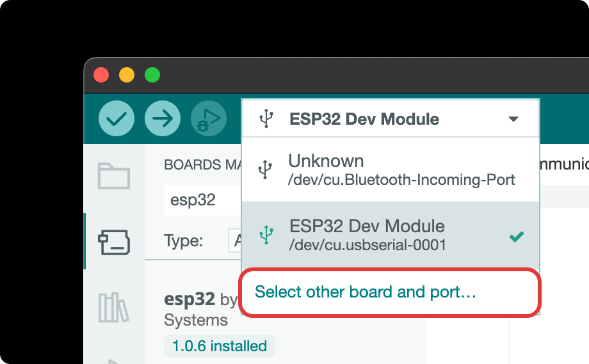Click the Verify checkmark button
This screenshot has height=364, width=589.
(x=117, y=118)
